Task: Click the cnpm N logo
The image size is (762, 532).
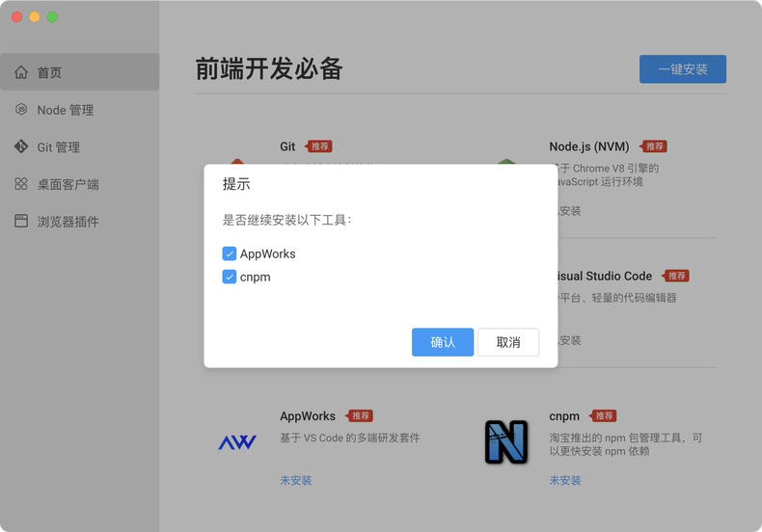Action: tap(506, 441)
